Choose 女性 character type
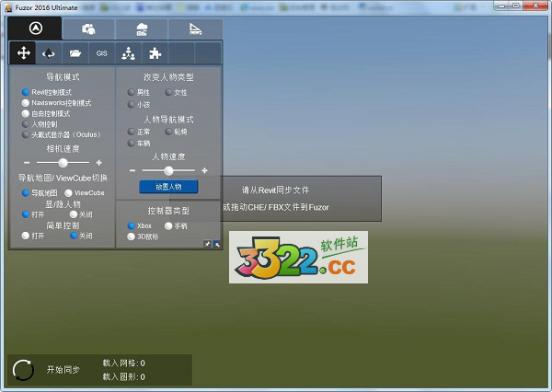This screenshot has width=552, height=392. tap(176, 92)
